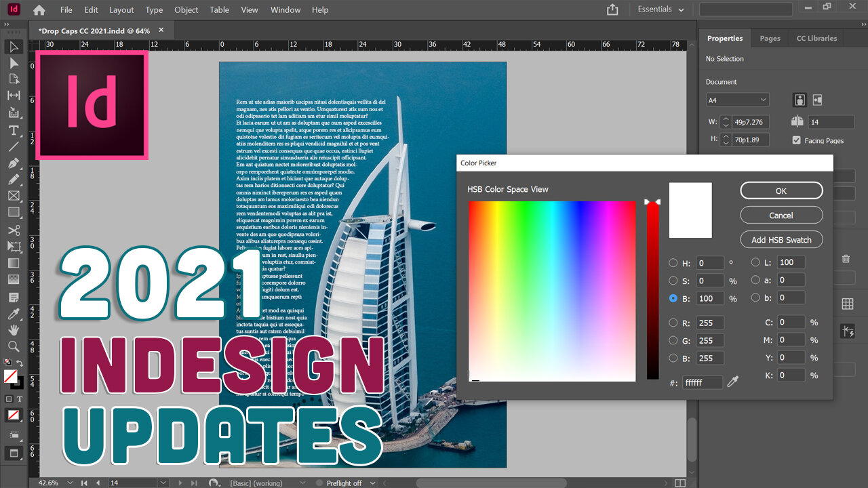This screenshot has height=488, width=868.
Task: Select the HSB brightness radio button
Action: pyautogui.click(x=673, y=298)
